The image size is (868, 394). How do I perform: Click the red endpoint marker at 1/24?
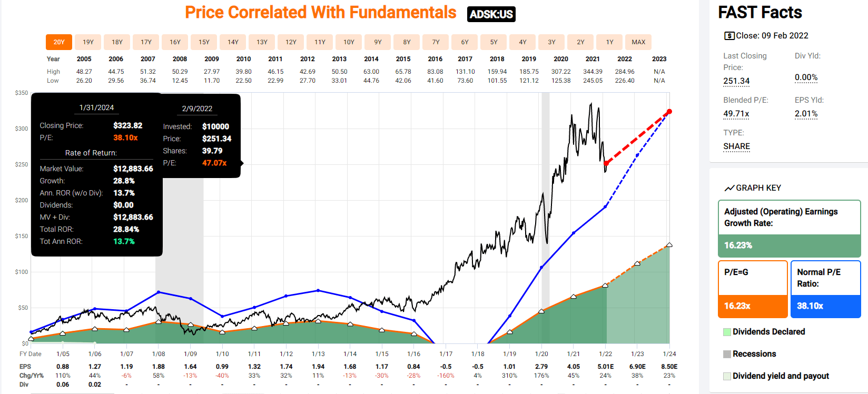coord(669,112)
